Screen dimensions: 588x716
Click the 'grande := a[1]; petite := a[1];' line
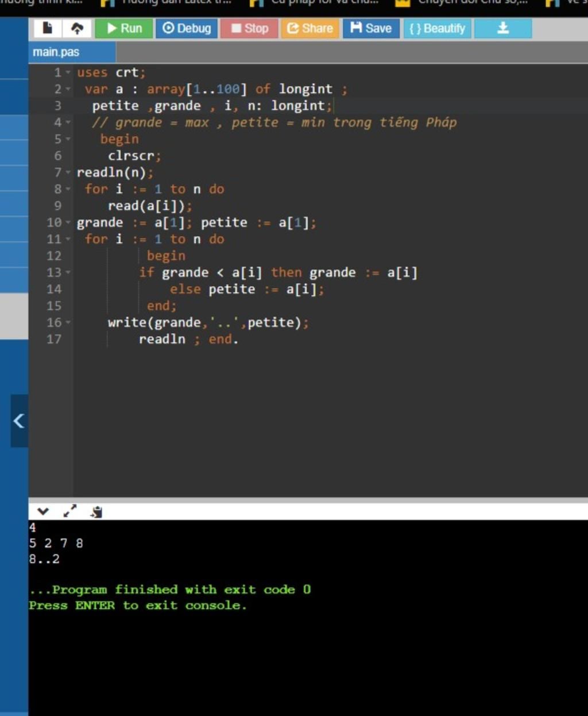196,222
